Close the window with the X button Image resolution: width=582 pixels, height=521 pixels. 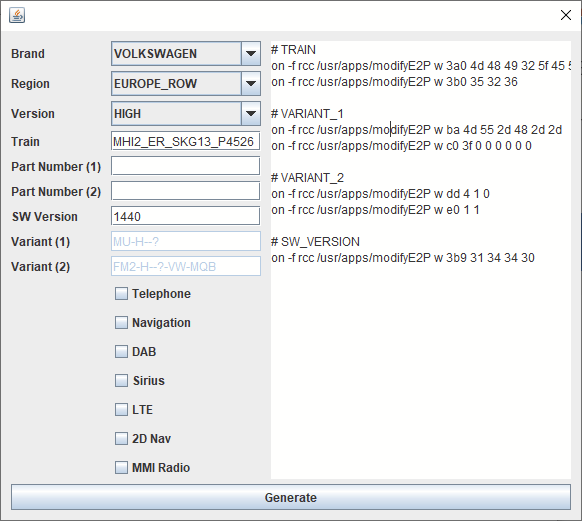point(566,15)
